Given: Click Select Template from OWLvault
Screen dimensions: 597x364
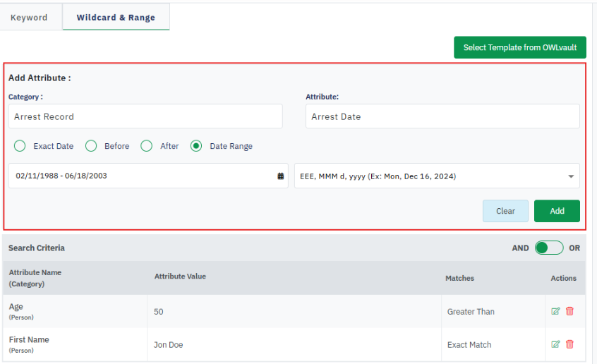Looking at the screenshot, I should click(519, 47).
